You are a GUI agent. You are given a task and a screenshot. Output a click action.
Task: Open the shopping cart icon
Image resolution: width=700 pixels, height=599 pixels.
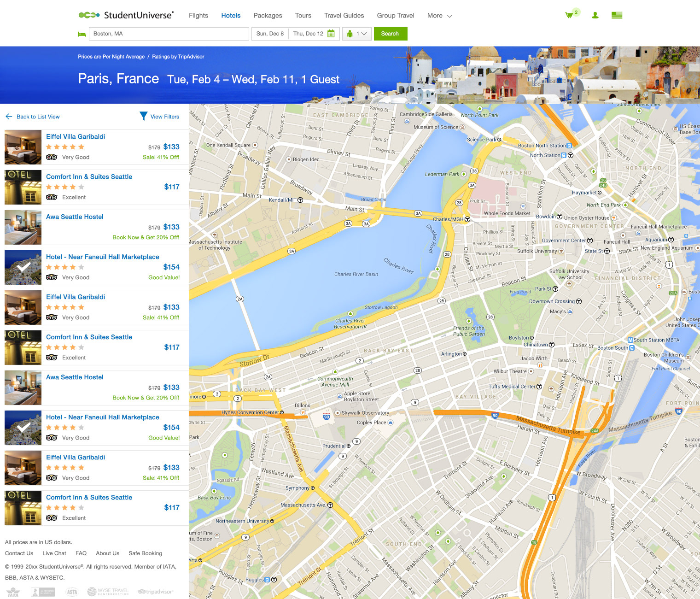pos(569,15)
